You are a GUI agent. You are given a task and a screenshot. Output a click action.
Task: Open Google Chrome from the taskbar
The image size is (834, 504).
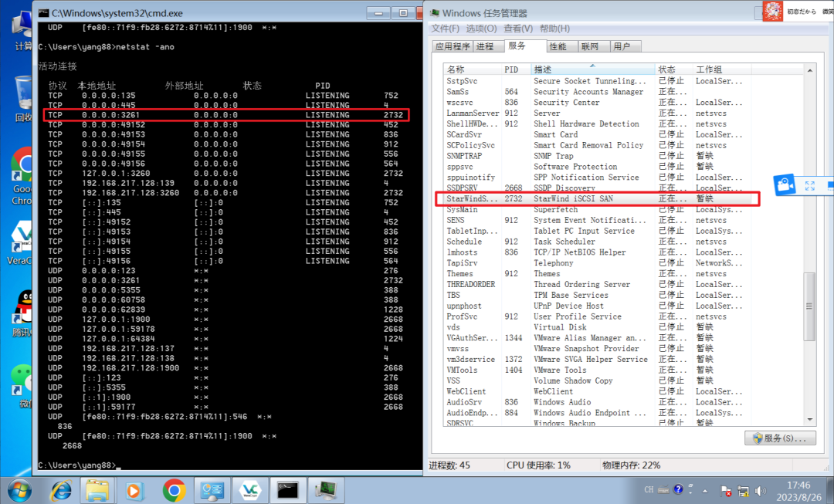pyautogui.click(x=174, y=490)
